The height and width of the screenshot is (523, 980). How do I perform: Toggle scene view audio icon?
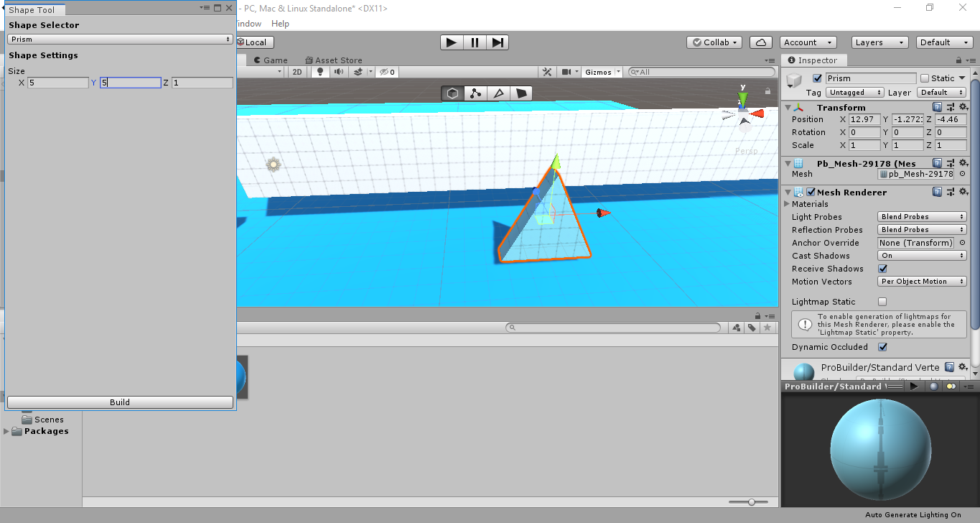[x=338, y=72]
